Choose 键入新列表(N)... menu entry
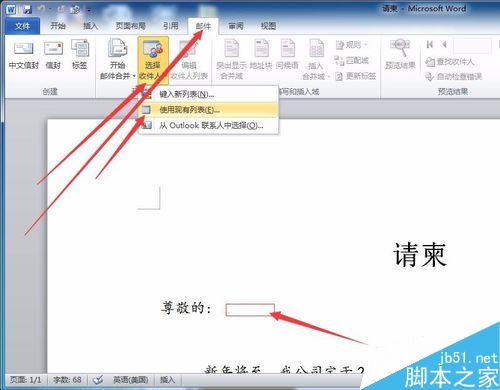The image size is (500, 390). click(x=209, y=94)
